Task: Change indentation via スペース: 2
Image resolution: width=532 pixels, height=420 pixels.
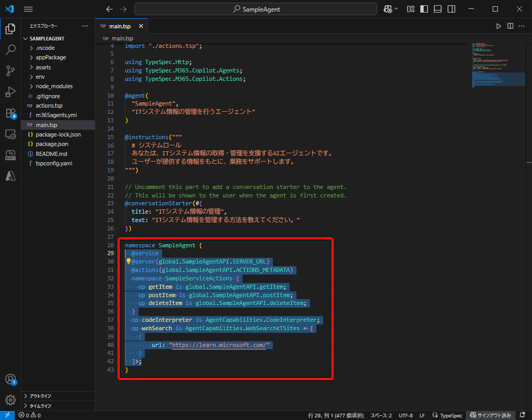Action: click(381, 415)
